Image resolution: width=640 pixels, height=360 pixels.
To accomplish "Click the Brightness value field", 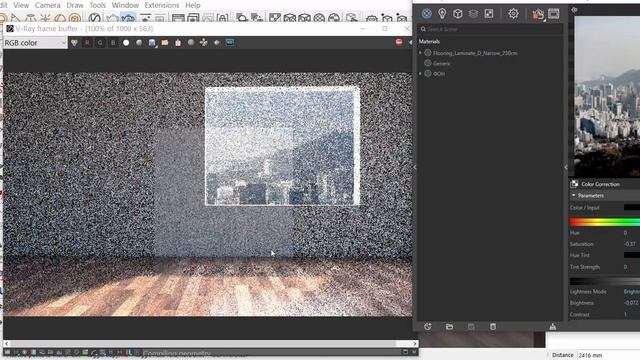I will click(x=631, y=303).
